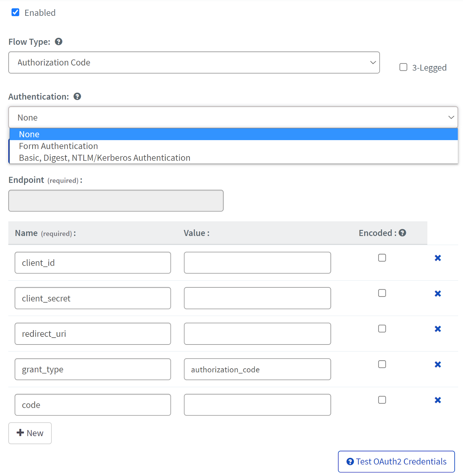The image size is (463, 476).
Task: Remove the client_id parameter row
Action: click(437, 258)
